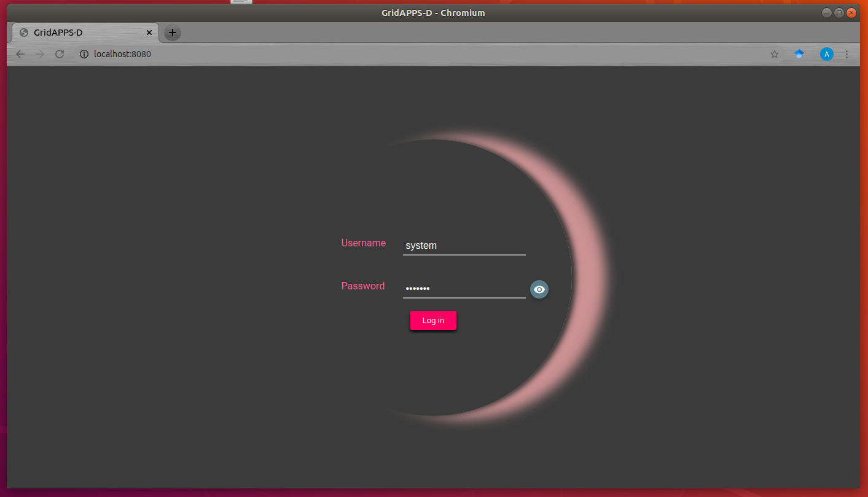Image resolution: width=868 pixels, height=497 pixels.
Task: Bookmark this page with the star icon
Action: click(x=775, y=54)
